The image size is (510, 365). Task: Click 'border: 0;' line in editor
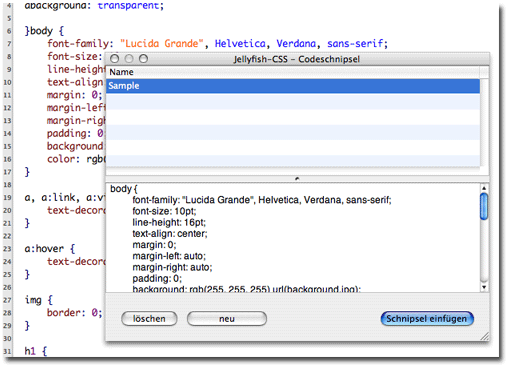tap(75, 313)
